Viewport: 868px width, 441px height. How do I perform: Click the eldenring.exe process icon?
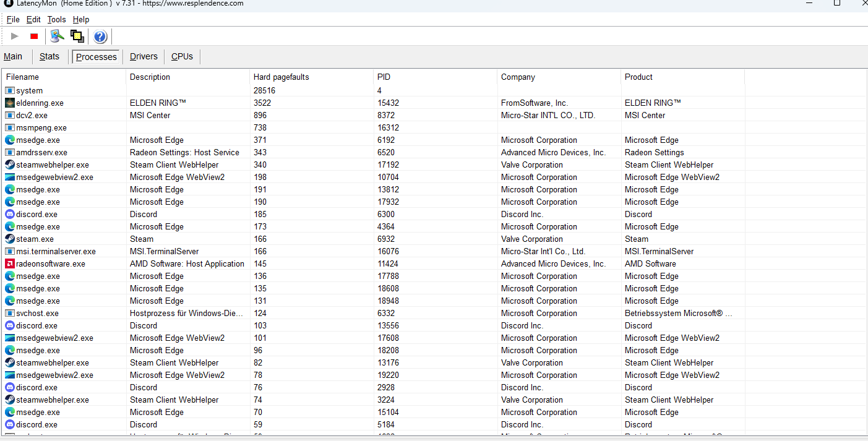(10, 103)
